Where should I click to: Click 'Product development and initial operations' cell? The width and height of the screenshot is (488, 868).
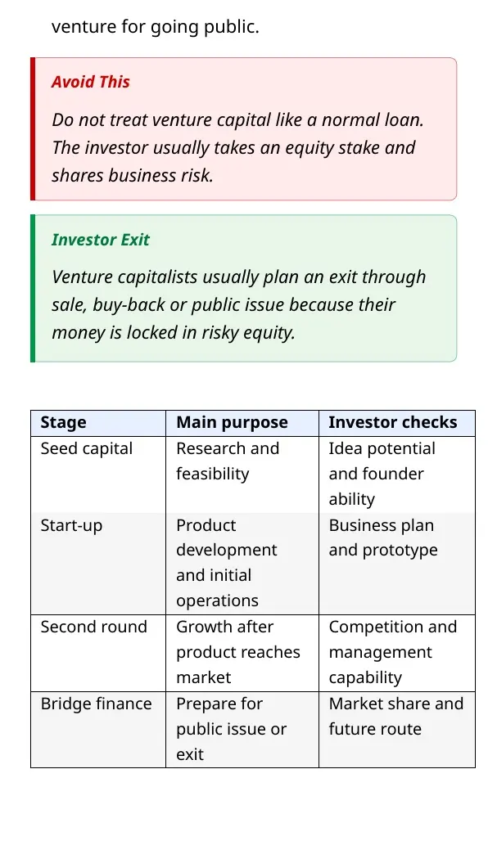coord(242,564)
